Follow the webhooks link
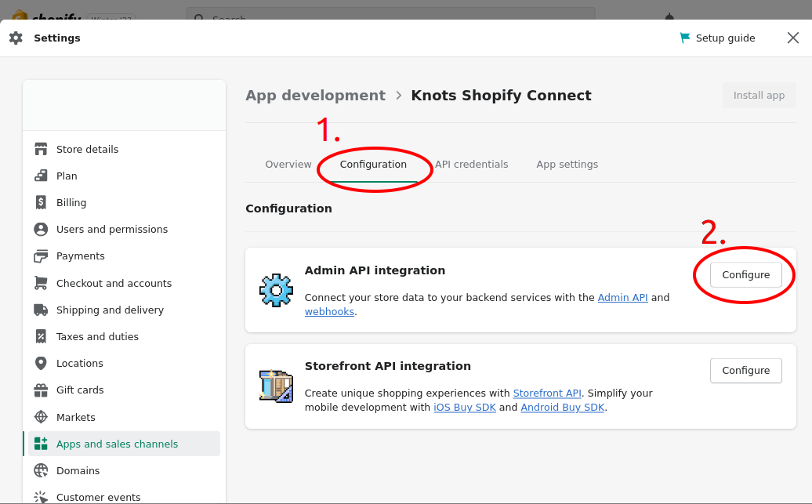Image resolution: width=812 pixels, height=504 pixels. (329, 311)
